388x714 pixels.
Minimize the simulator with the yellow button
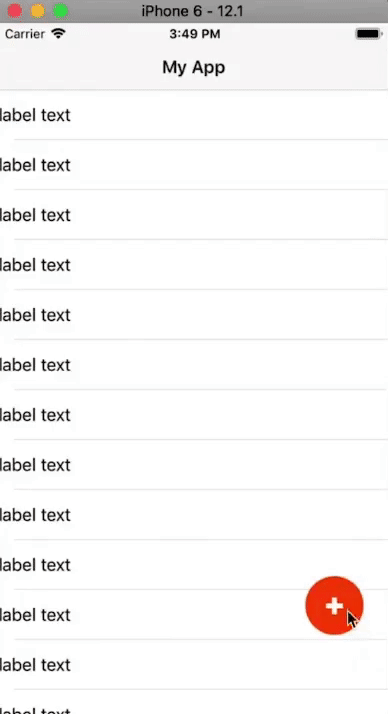(38, 11)
